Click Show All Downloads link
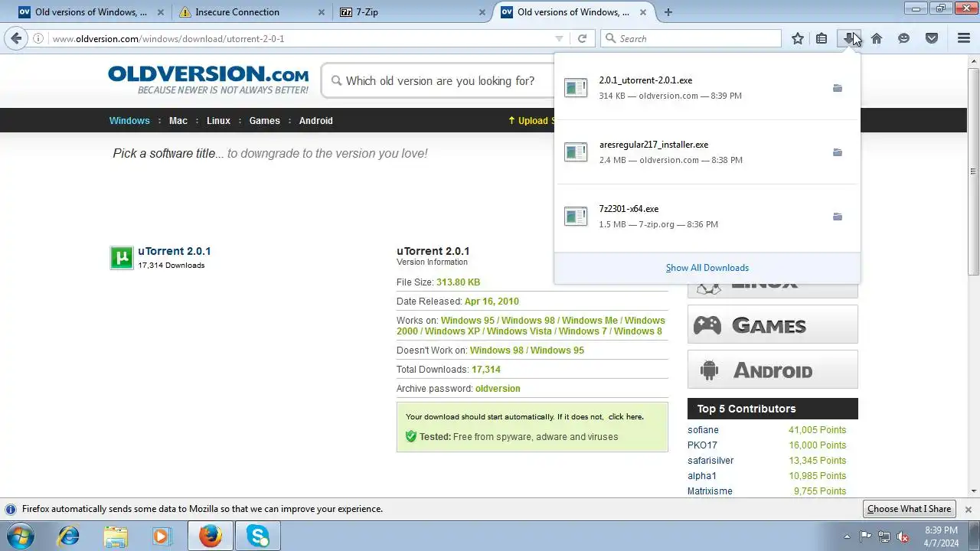 pyautogui.click(x=707, y=268)
